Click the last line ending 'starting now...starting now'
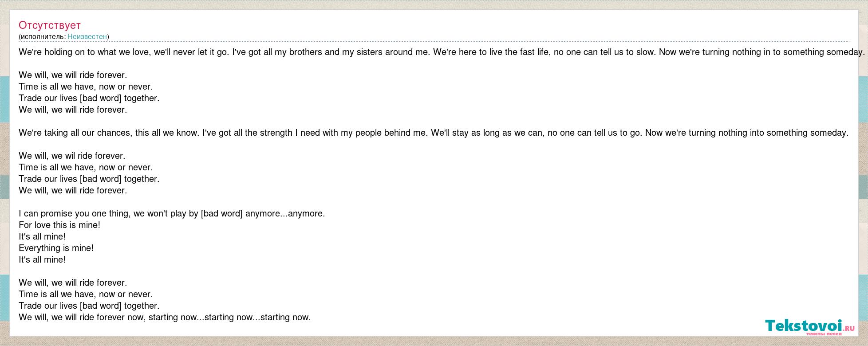Viewport: 868px width, 346px height. point(165,317)
